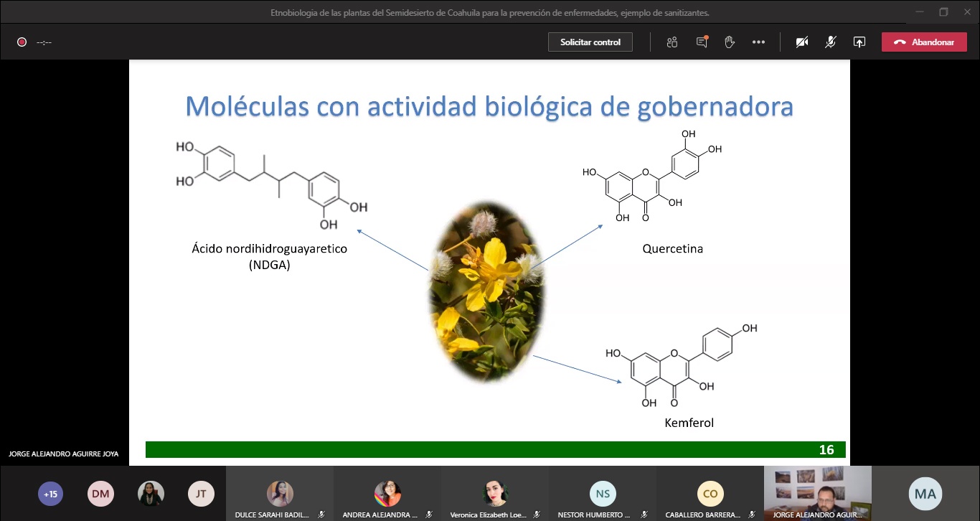Select the JT participant avatar
The height and width of the screenshot is (521, 980).
pyautogui.click(x=201, y=494)
